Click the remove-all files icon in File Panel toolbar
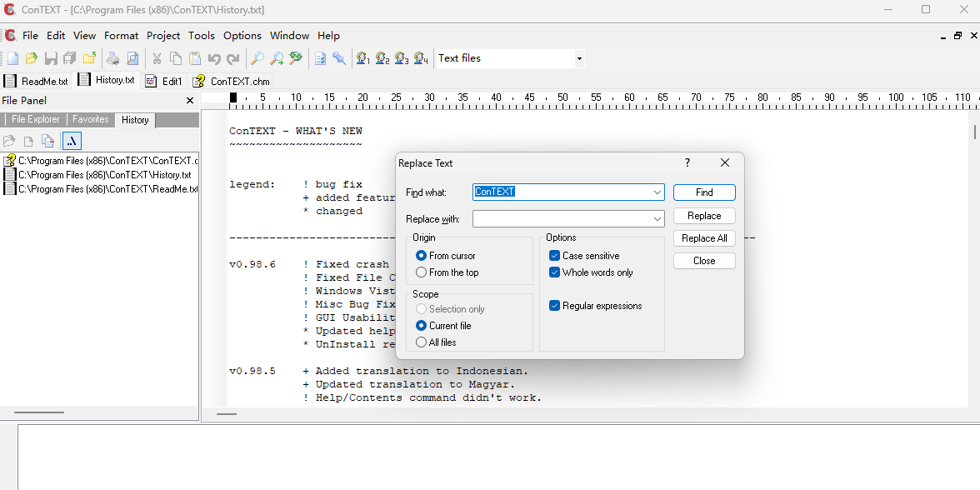The width and height of the screenshot is (980, 490). coord(47,141)
